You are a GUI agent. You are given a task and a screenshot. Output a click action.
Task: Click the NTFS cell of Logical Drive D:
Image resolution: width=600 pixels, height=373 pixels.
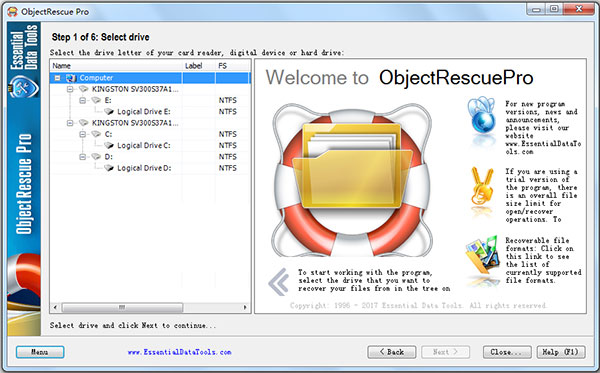pos(228,168)
